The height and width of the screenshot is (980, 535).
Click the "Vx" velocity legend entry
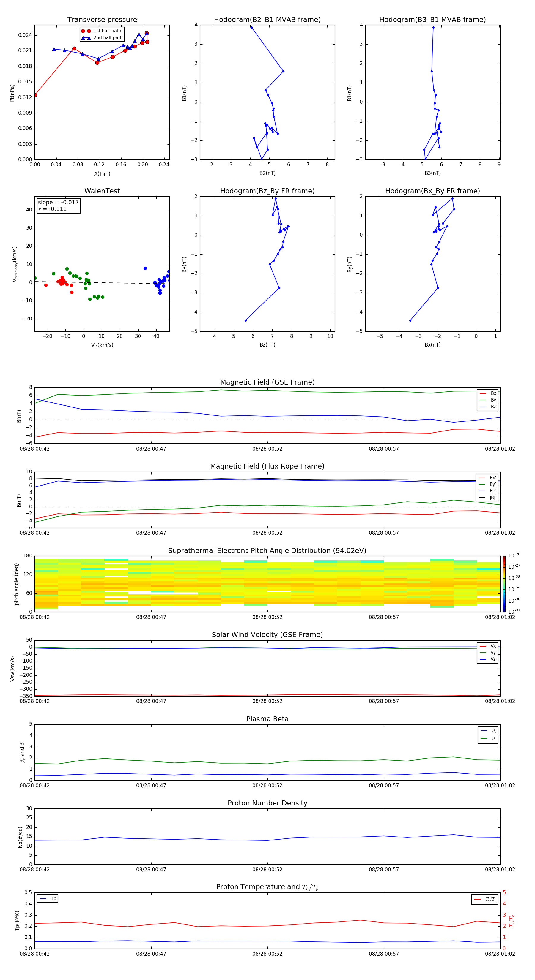488,646
